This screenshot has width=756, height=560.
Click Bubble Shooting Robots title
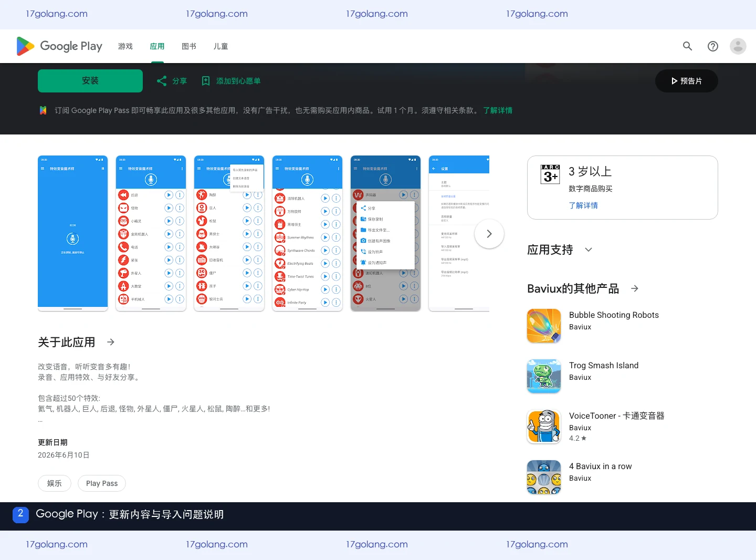point(614,315)
